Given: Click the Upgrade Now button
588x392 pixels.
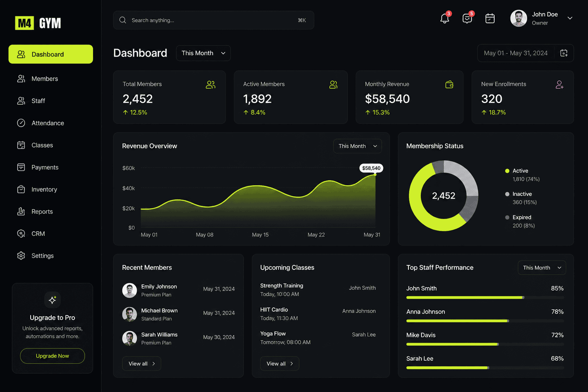Looking at the screenshot, I should pyautogui.click(x=52, y=356).
